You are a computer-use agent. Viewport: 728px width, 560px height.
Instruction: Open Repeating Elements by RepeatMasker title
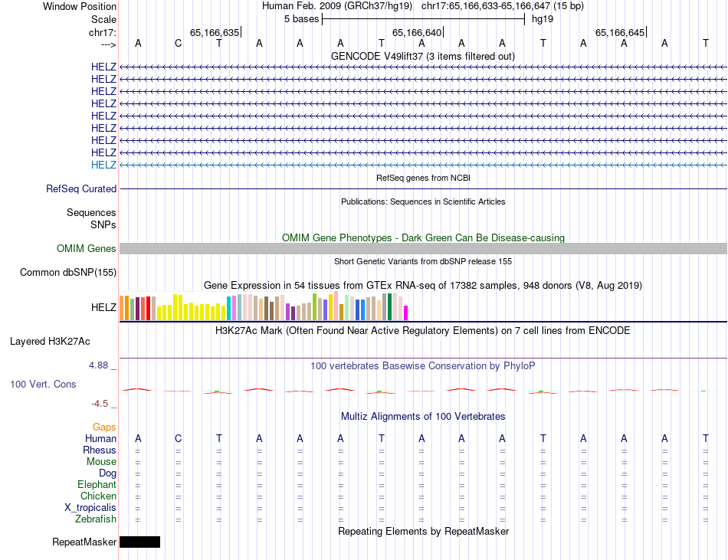(x=423, y=531)
